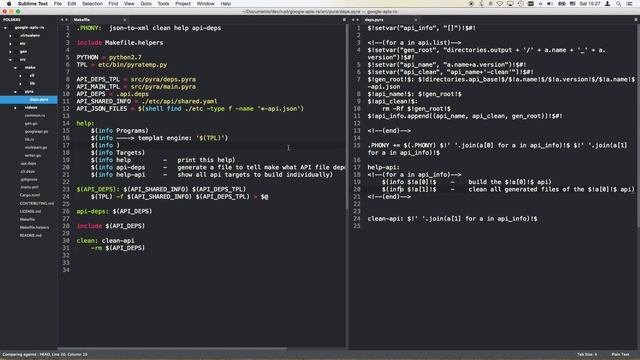Close the Makefile tab
This screenshot has height=360, width=640.
point(124,20)
